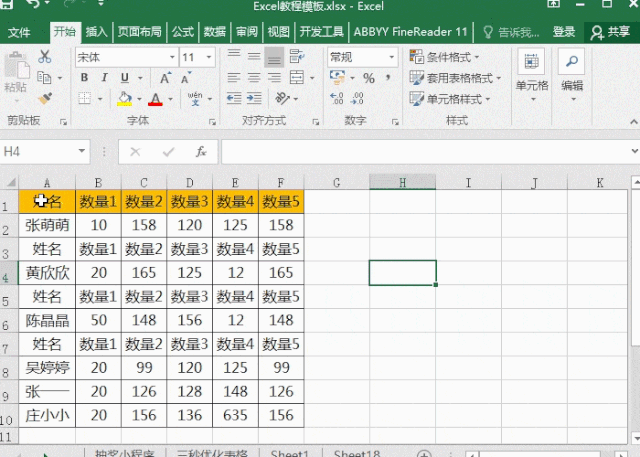This screenshot has height=457, width=640.
Task: Expand the Name Box dropdown arrow
Action: 82,151
